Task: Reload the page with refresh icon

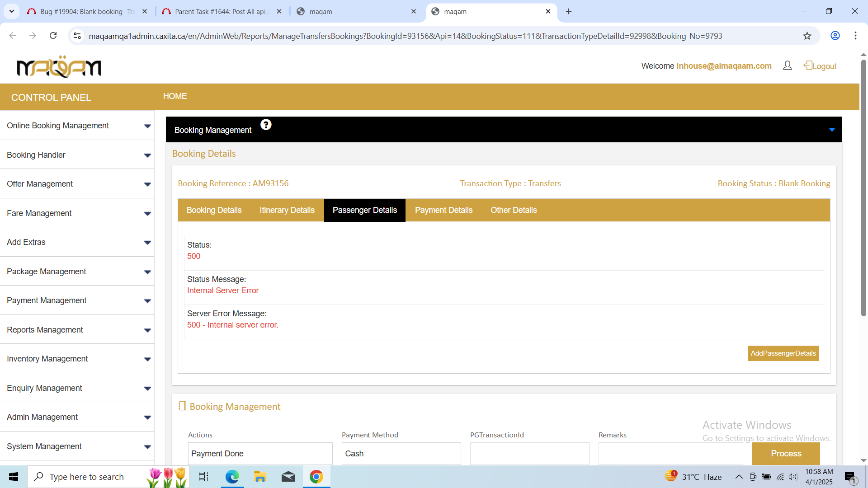Action: pos(53,36)
